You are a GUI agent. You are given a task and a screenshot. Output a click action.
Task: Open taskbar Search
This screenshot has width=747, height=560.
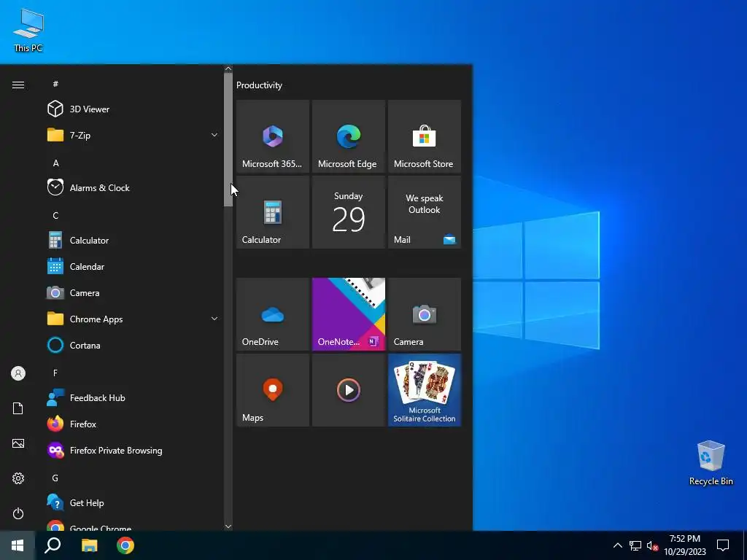[x=53, y=545]
